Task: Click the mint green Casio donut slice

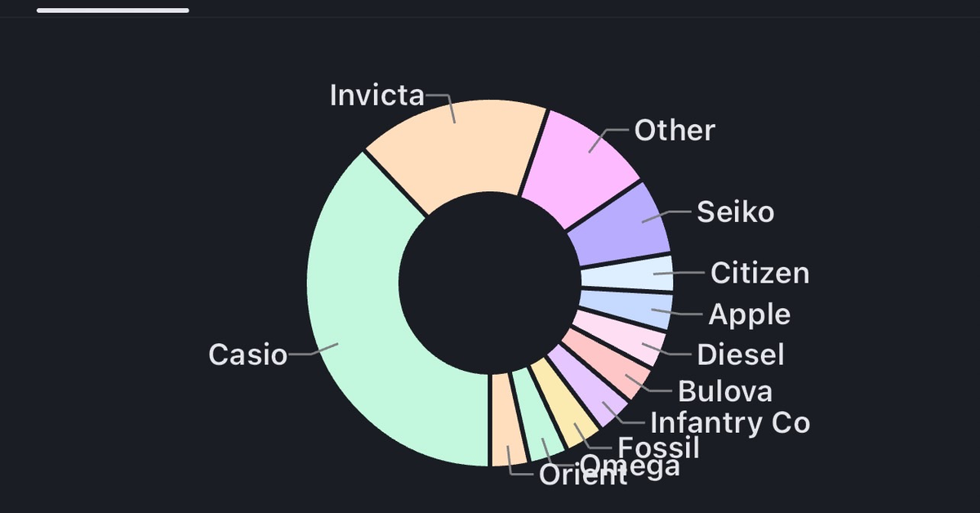Action: [x=359, y=327]
